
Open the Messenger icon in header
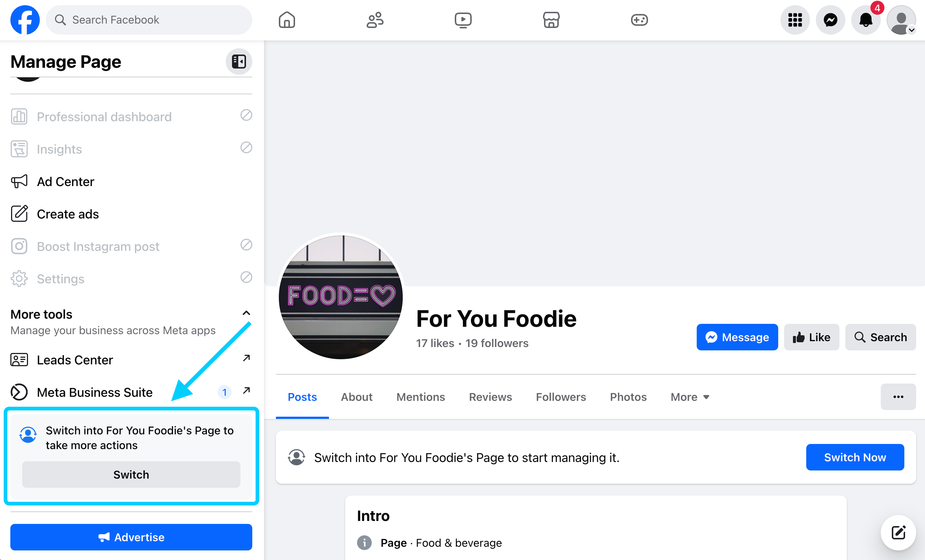[x=831, y=20]
